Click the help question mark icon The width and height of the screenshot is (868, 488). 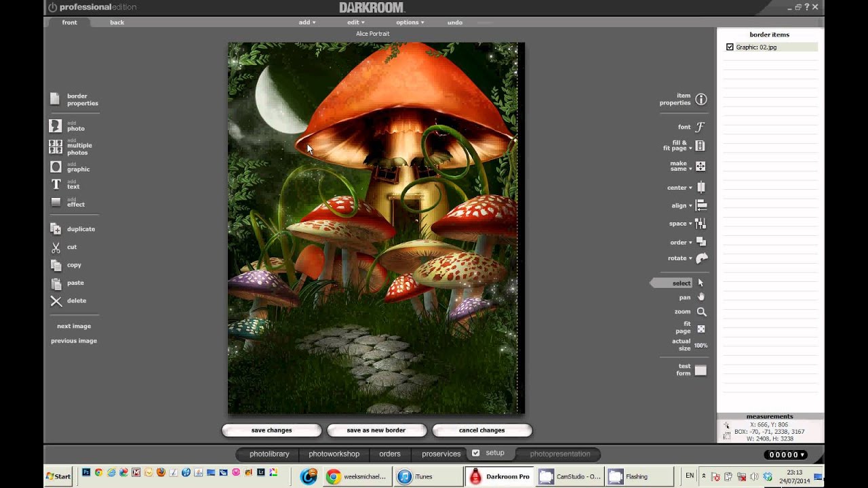[x=807, y=7]
